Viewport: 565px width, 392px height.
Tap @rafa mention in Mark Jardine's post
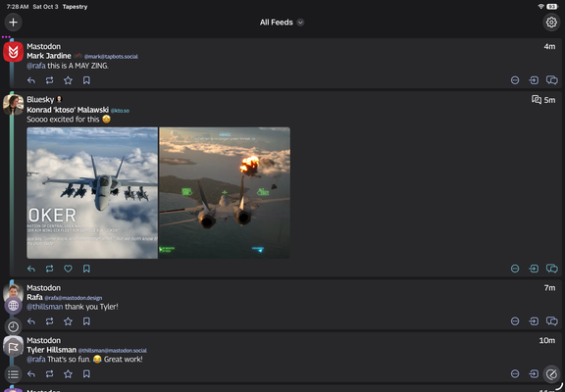click(x=36, y=66)
